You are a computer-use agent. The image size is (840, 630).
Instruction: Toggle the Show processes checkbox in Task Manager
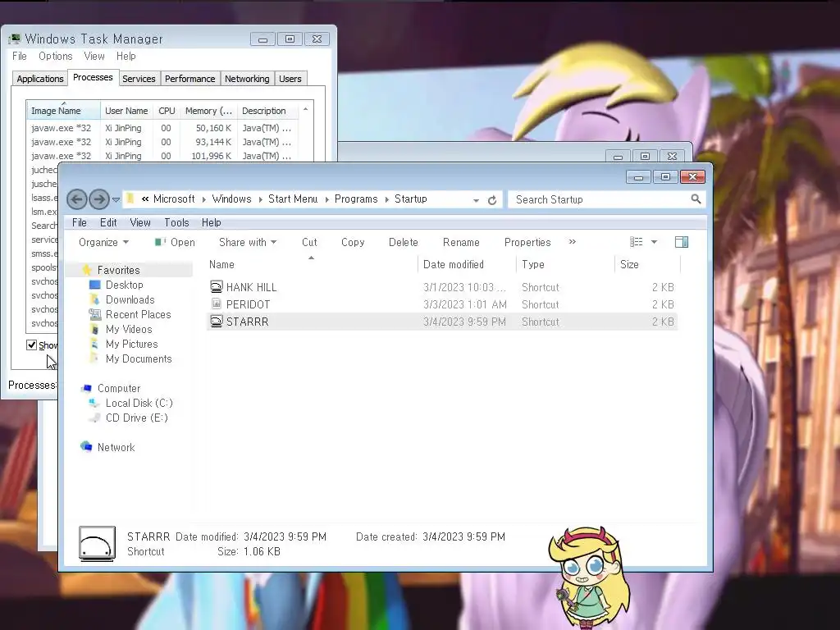tap(32, 345)
